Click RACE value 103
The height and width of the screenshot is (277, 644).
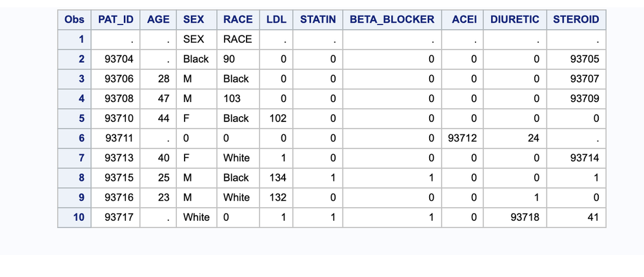(x=238, y=99)
